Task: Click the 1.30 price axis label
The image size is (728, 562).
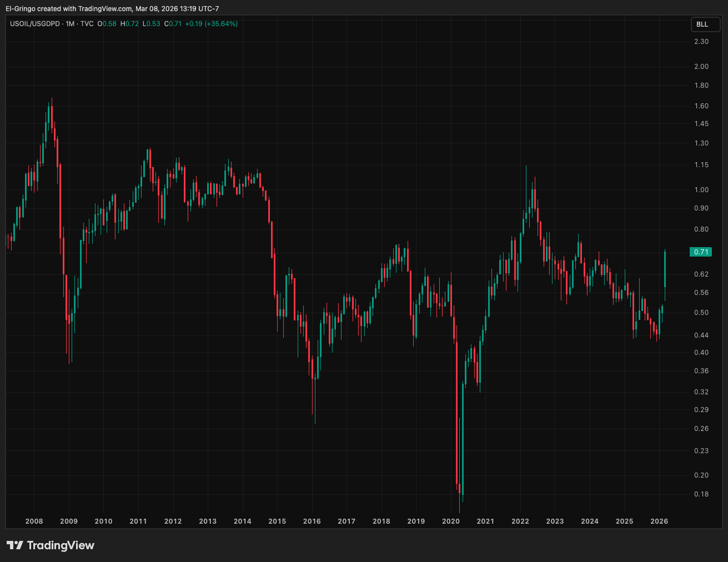Action: pos(702,143)
